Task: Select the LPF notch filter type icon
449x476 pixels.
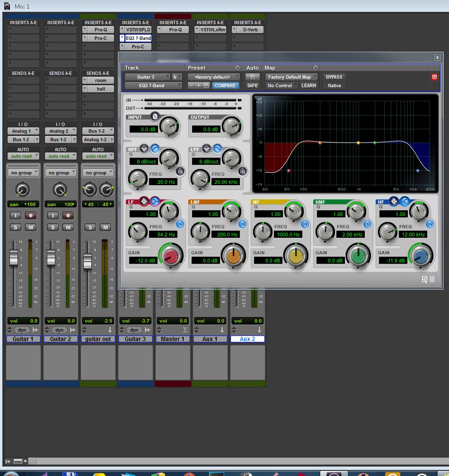Action: pyautogui.click(x=206, y=149)
